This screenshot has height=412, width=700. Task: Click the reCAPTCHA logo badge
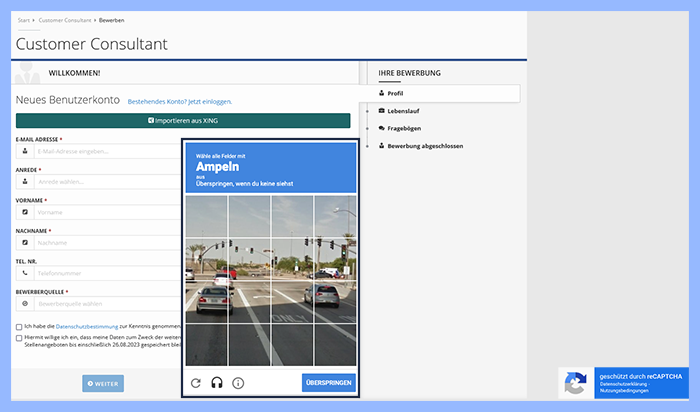[x=575, y=384]
